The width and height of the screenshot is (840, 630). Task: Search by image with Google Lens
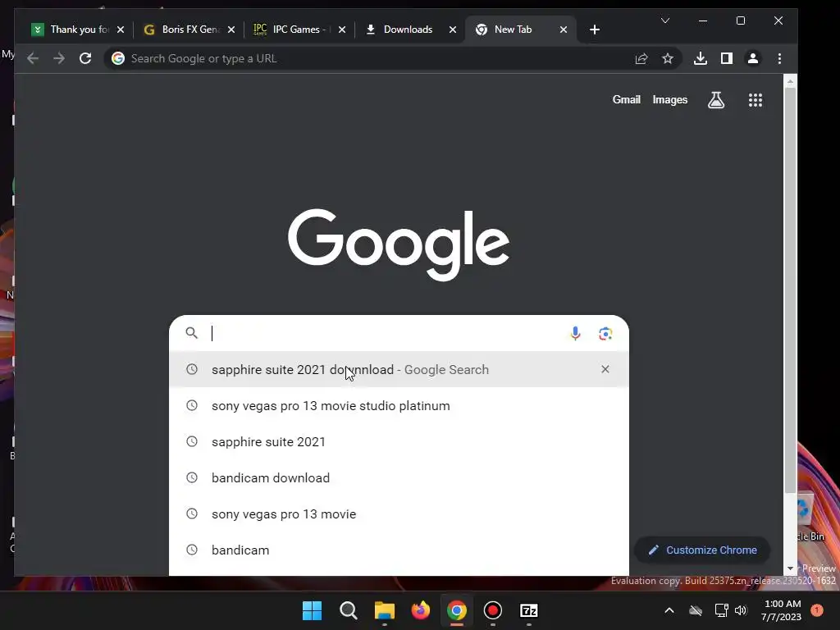(x=605, y=333)
